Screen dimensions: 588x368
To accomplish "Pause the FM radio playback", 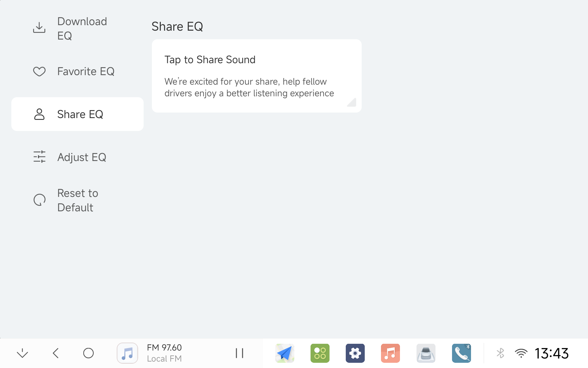I will point(239,353).
